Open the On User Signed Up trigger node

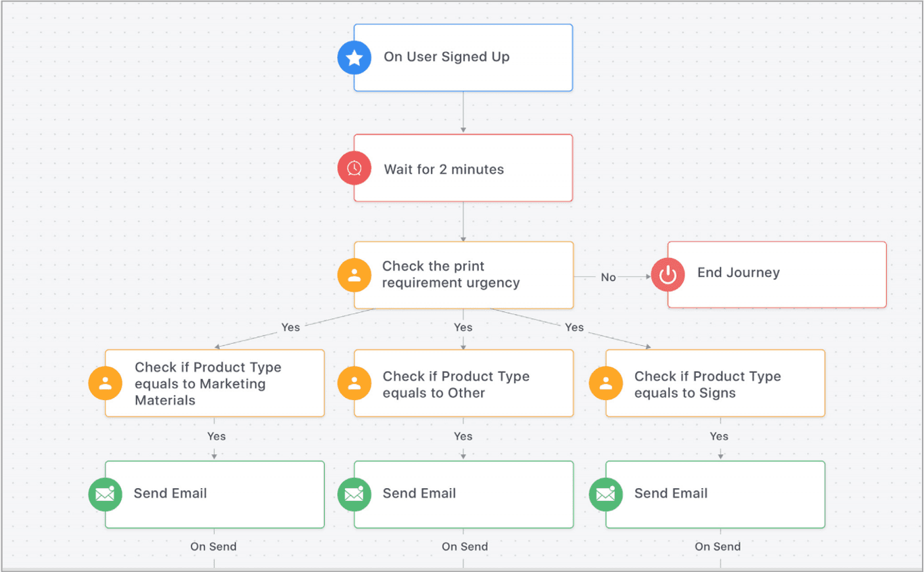click(463, 58)
